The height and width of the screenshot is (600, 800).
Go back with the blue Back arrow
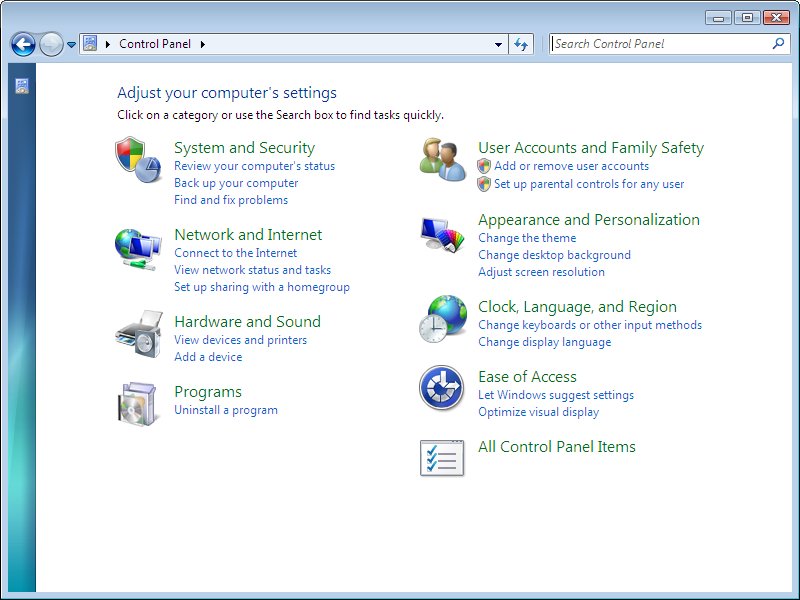[23, 44]
